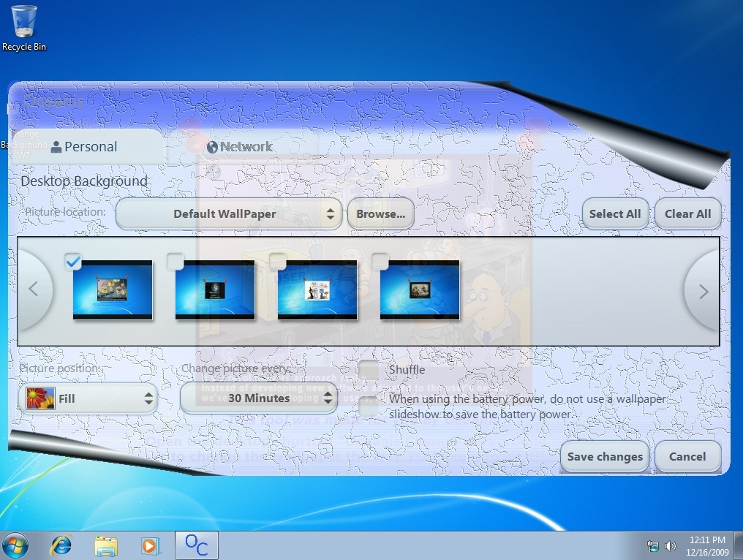Open the volume tray icon
The image size is (743, 560).
pos(670,546)
